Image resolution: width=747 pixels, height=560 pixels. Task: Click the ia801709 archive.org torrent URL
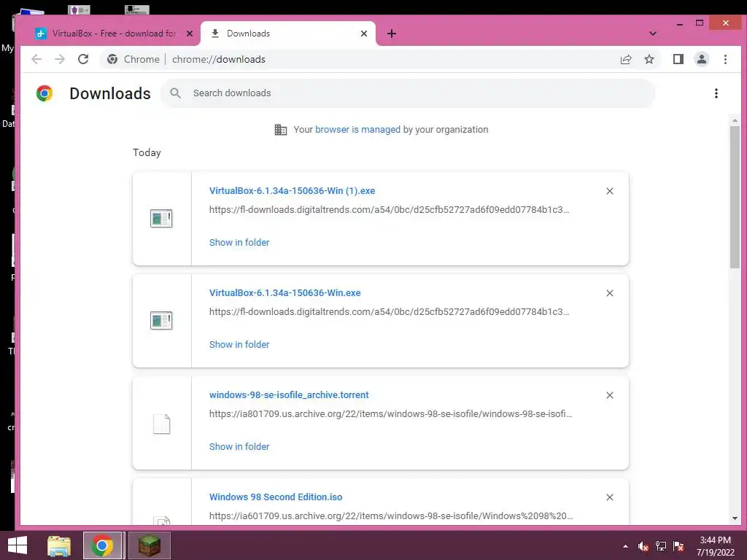[x=391, y=414]
